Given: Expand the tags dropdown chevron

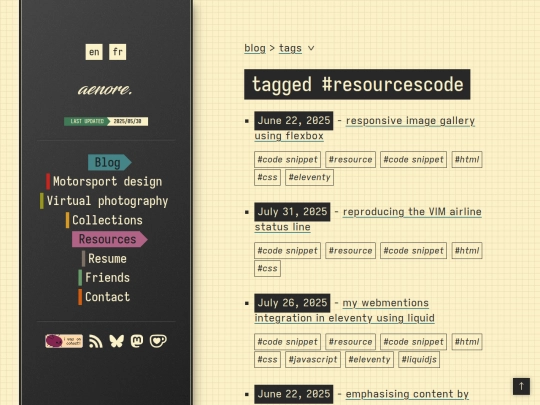Looking at the screenshot, I should tap(311, 48).
